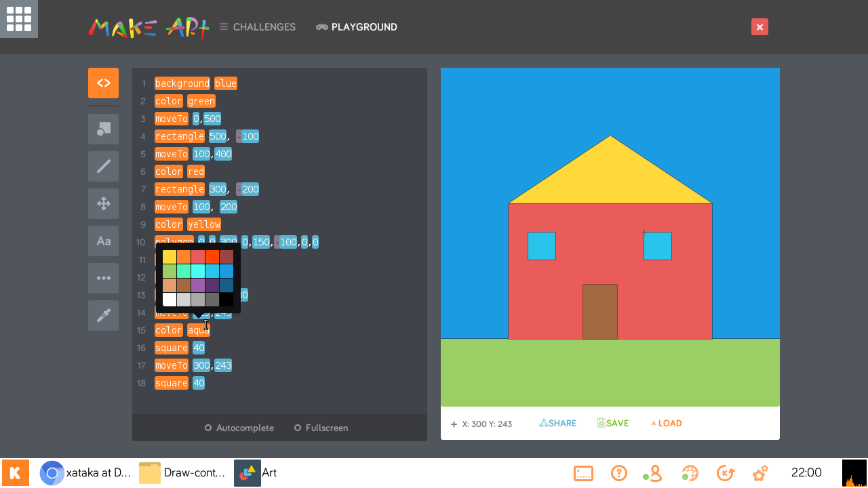Toggle the Fullscreen option
The width and height of the screenshot is (868, 488).
[321, 428]
